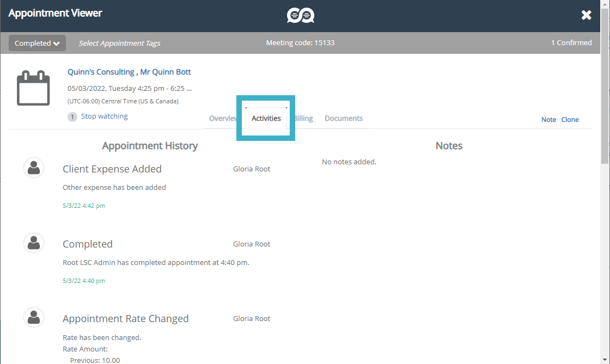This screenshot has width=610, height=364.
Task: Click avatar beside Appointment Rate Changed entry
Action: tap(34, 317)
